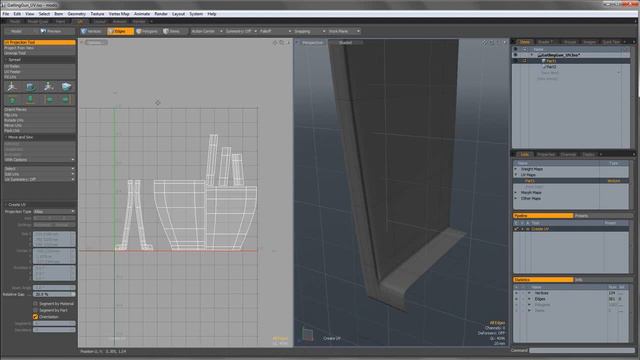Open the UV Symmetry: Off dropdown
Viewport: 640px width, 360px height.
[x=40, y=179]
